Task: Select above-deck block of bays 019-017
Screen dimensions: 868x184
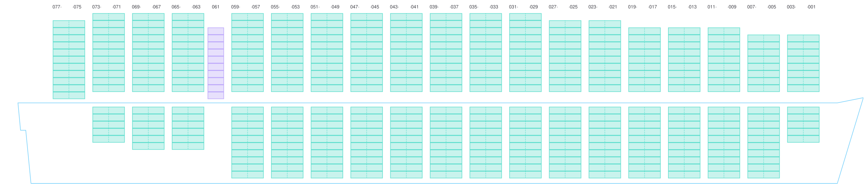Action: click(x=644, y=59)
